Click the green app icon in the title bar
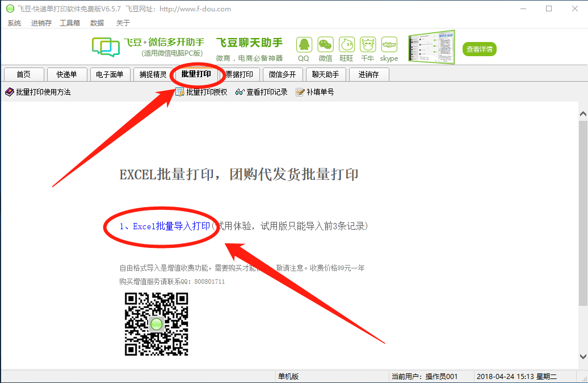 pyautogui.click(x=10, y=9)
